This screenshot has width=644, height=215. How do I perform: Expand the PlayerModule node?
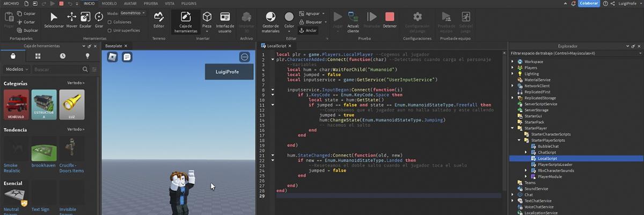click(526, 176)
